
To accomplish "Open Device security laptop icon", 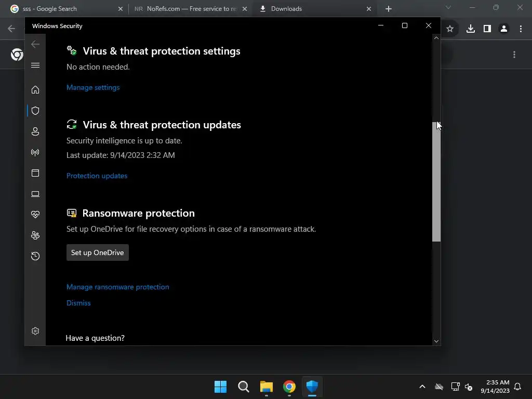I will coord(35,194).
